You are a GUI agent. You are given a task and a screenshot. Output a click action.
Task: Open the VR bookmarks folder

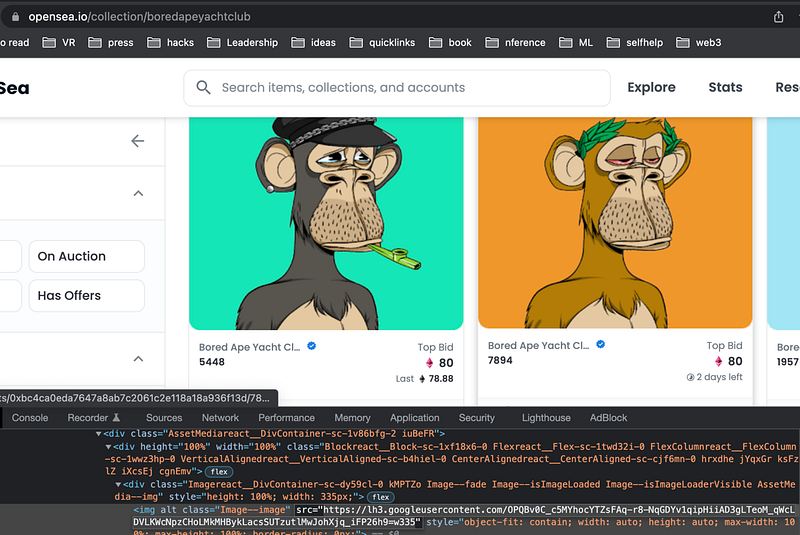click(59, 42)
